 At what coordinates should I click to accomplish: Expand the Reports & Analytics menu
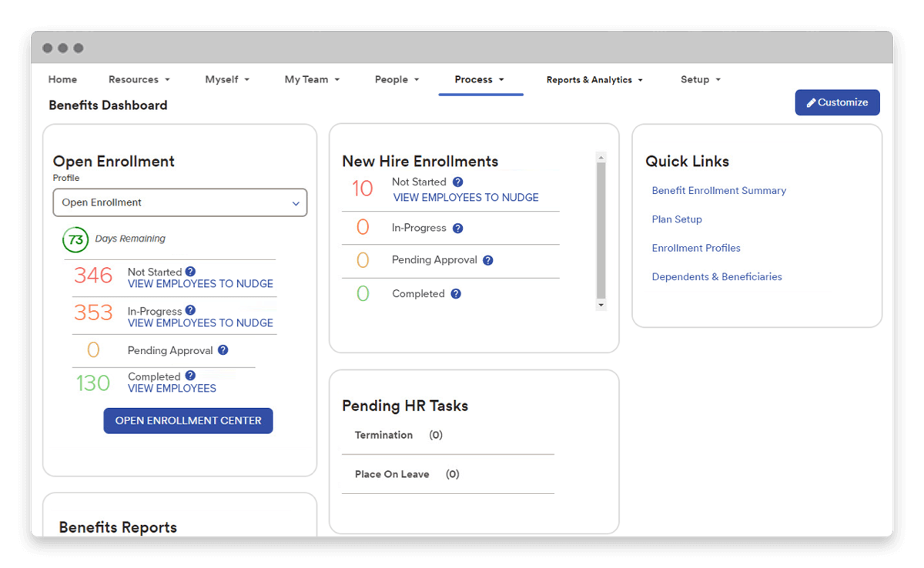tap(594, 80)
